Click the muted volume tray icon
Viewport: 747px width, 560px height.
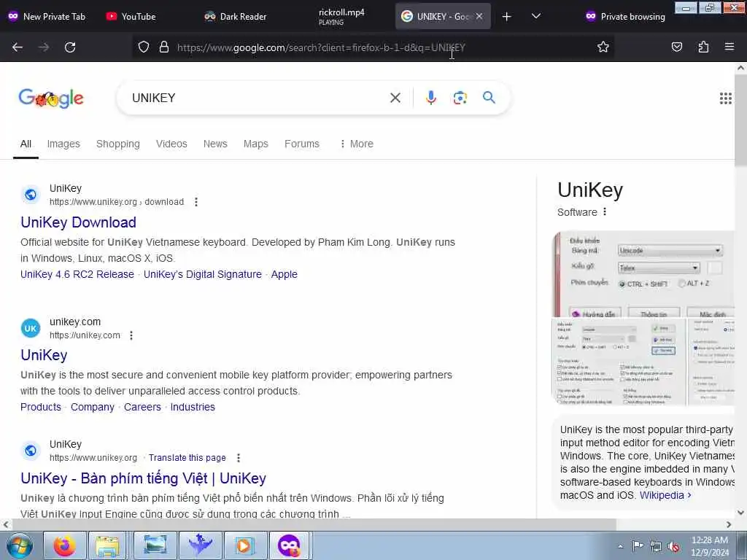coord(673,547)
